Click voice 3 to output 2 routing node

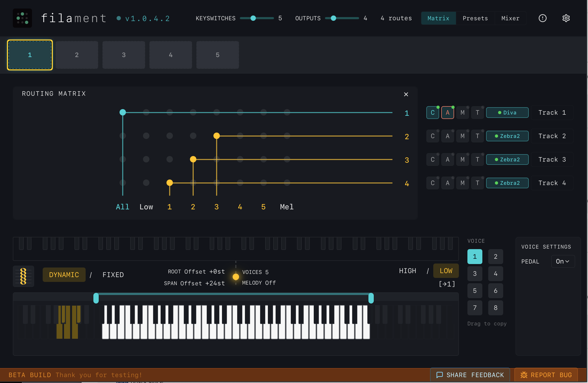point(217,136)
